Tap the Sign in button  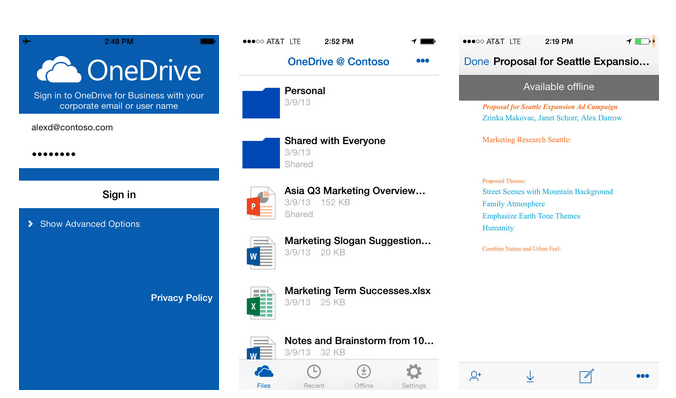[x=119, y=194]
